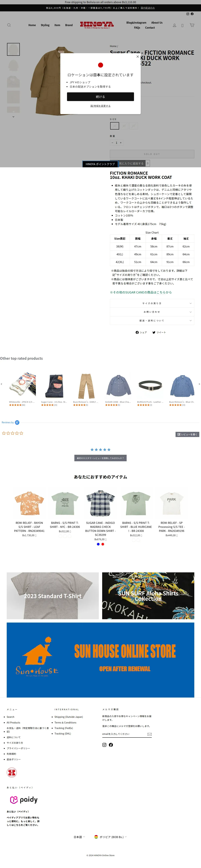Open the account user icon
Screen dimensions: 201x868
point(174,25)
